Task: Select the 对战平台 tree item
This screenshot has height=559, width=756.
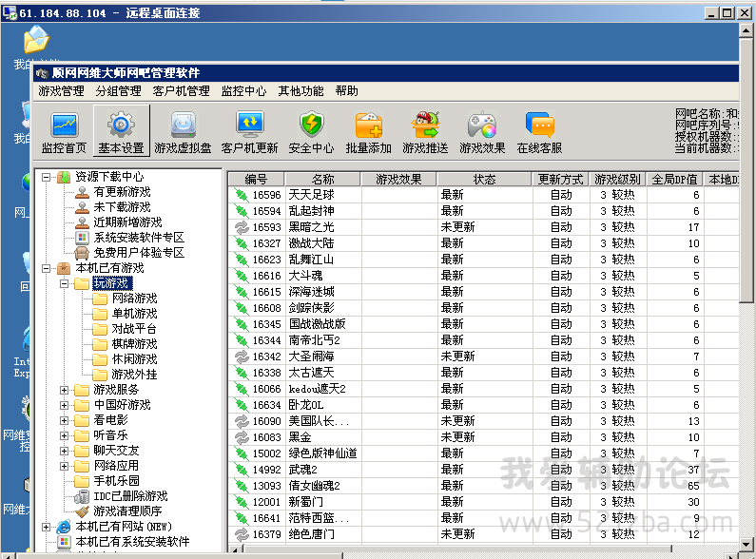Action: point(134,329)
